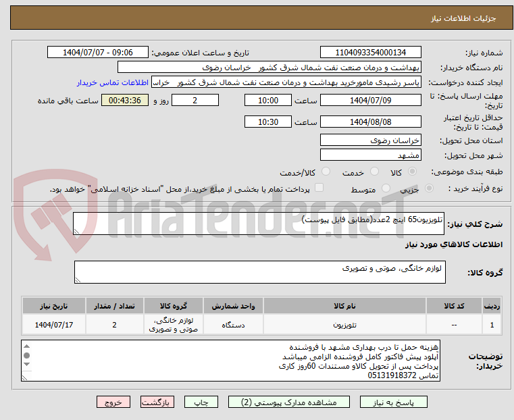This screenshot has height=420, width=514.
Task: Click the گروه کالا text area
Action: tap(259, 272)
